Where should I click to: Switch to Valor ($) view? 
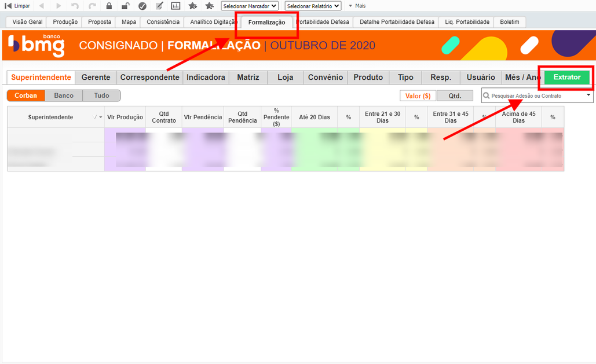click(418, 95)
